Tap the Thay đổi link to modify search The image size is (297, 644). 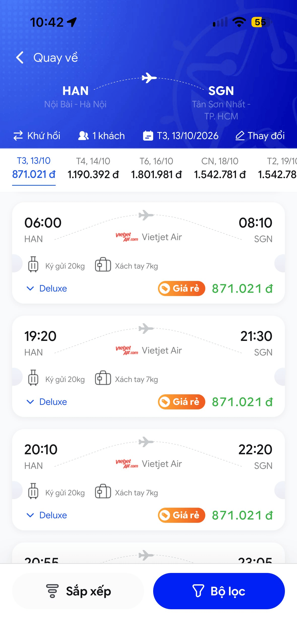pos(266,136)
